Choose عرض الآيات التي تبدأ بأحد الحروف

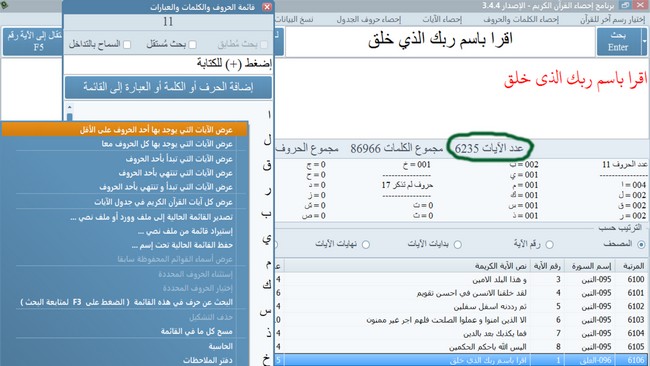tap(124, 159)
